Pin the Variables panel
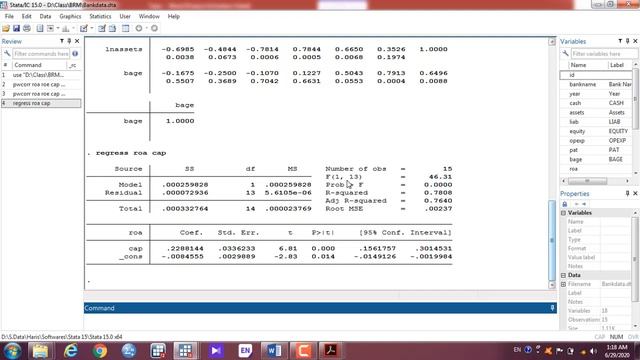640x360 pixels. point(627,41)
